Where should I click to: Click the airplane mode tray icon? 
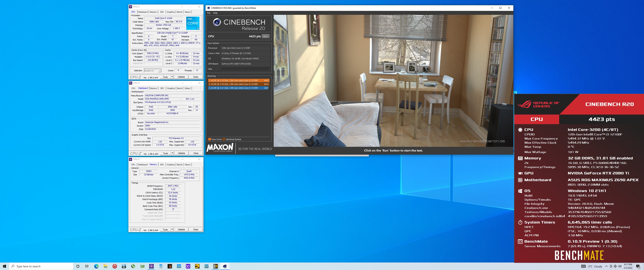tap(615, 266)
